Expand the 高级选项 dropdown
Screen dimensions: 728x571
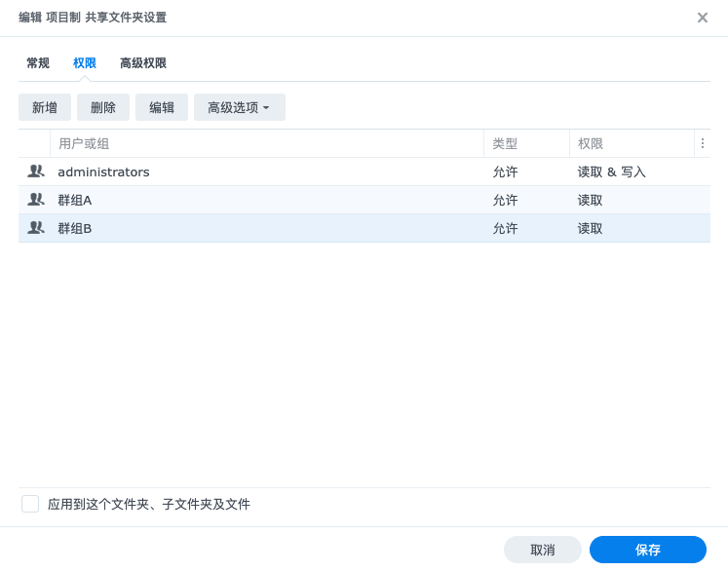(239, 108)
